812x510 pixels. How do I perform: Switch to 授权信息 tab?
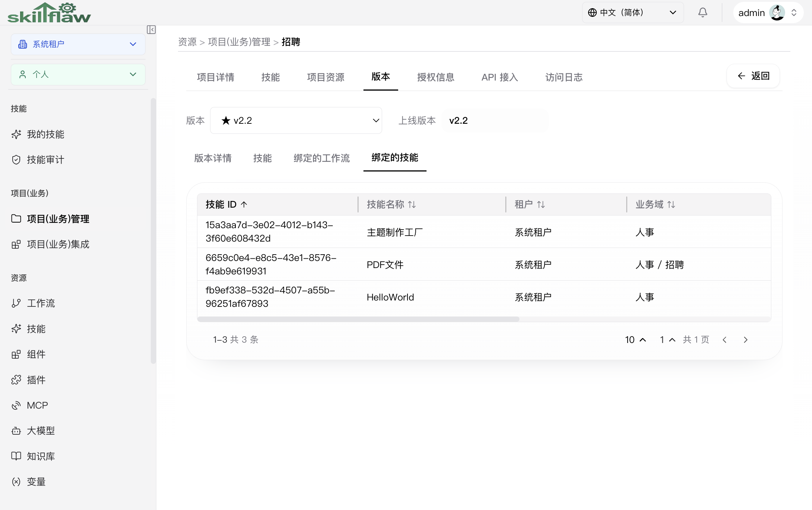point(436,77)
